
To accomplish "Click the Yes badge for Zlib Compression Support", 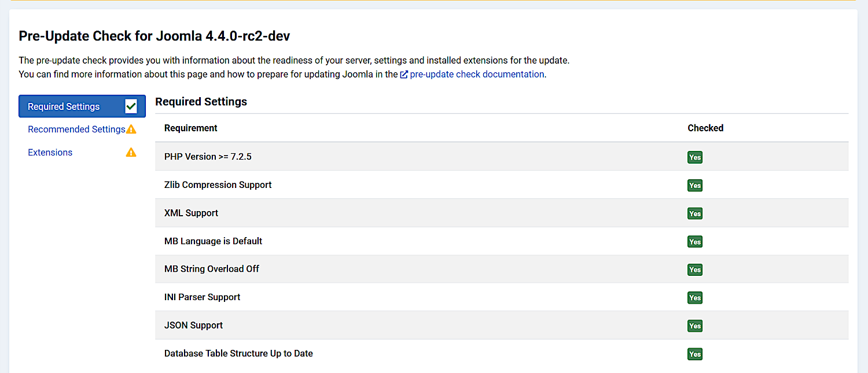I will click(695, 186).
